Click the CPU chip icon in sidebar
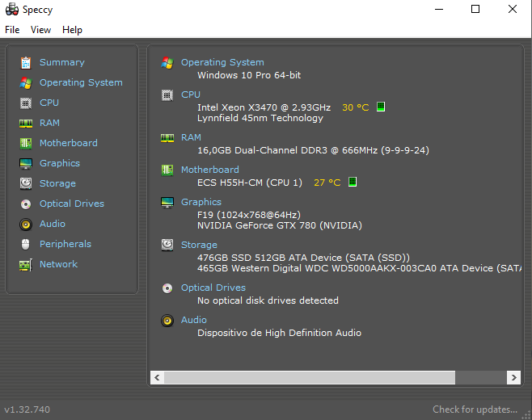Image resolution: width=532 pixels, height=420 pixels. [26, 103]
